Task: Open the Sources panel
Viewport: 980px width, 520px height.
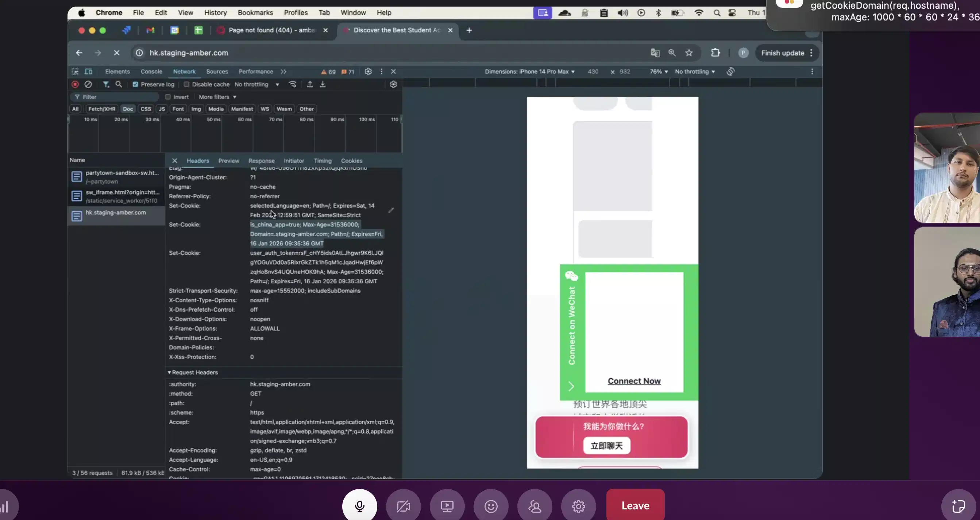Action: point(217,72)
